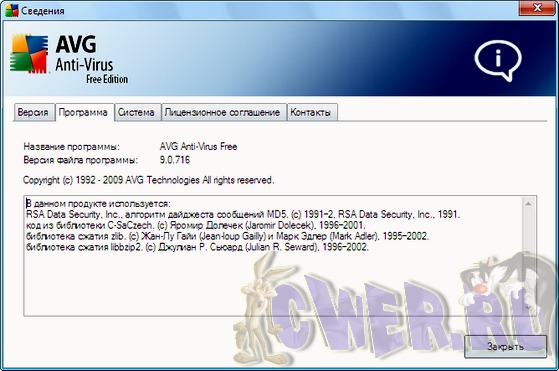Click the Закрыть button
559x371 pixels.
pos(506,346)
